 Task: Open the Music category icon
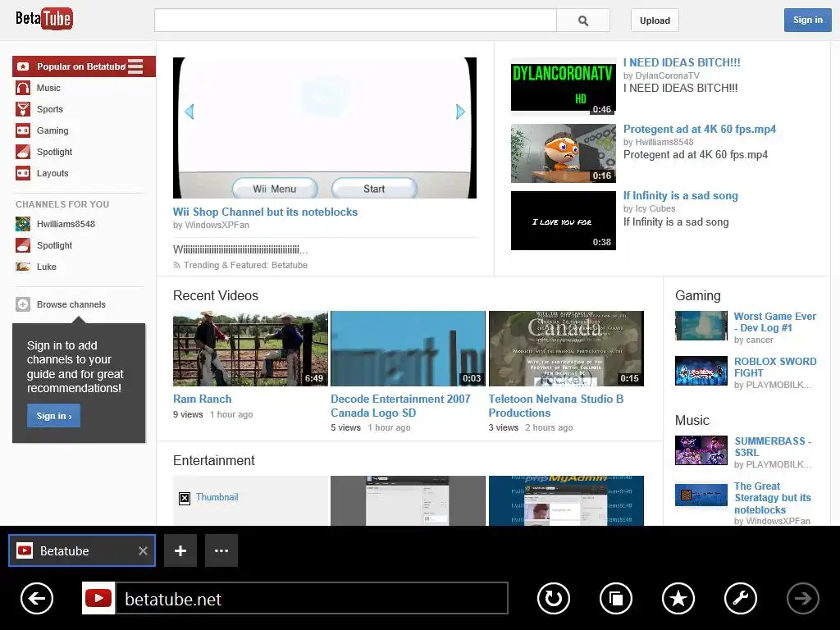coord(23,88)
